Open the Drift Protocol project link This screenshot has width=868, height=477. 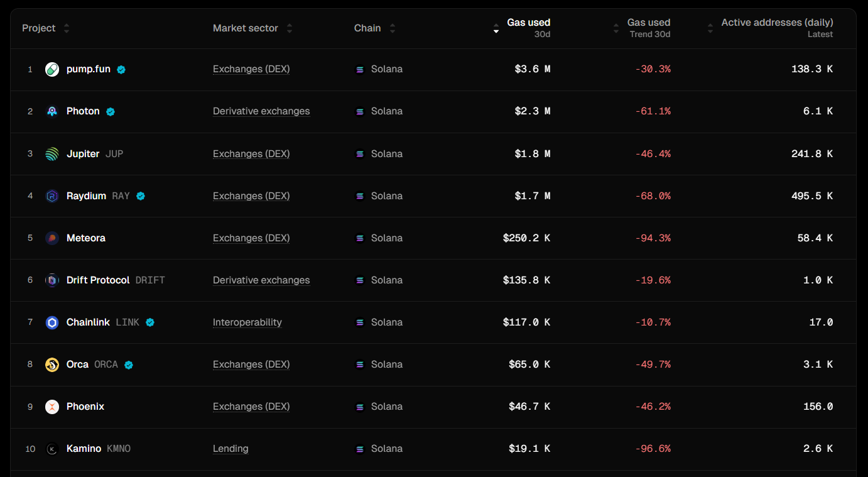pyautogui.click(x=98, y=280)
